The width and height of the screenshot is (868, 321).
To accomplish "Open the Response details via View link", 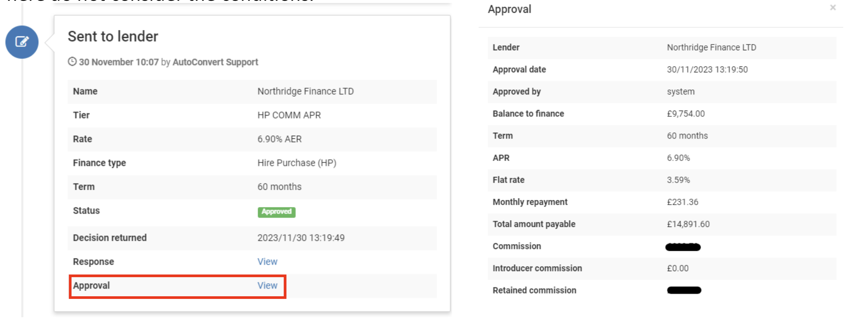I will click(x=267, y=261).
